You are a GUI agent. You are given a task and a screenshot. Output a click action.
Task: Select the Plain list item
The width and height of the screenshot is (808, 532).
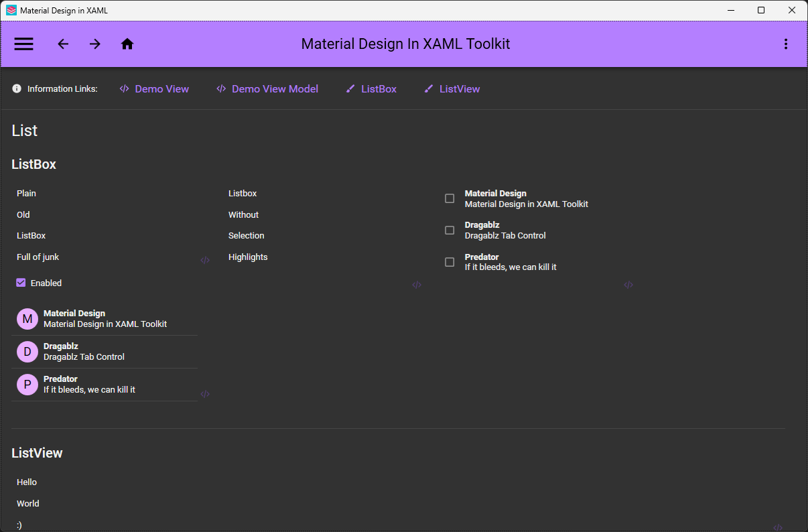(105, 193)
